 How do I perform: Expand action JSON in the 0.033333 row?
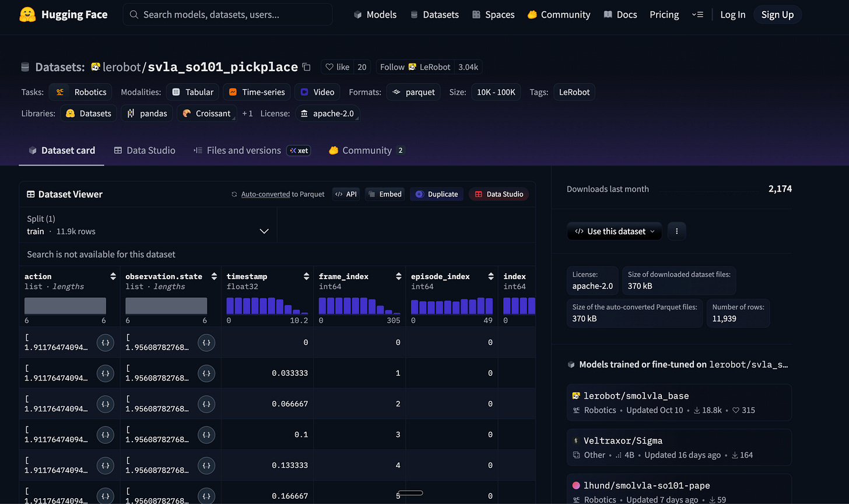(105, 373)
